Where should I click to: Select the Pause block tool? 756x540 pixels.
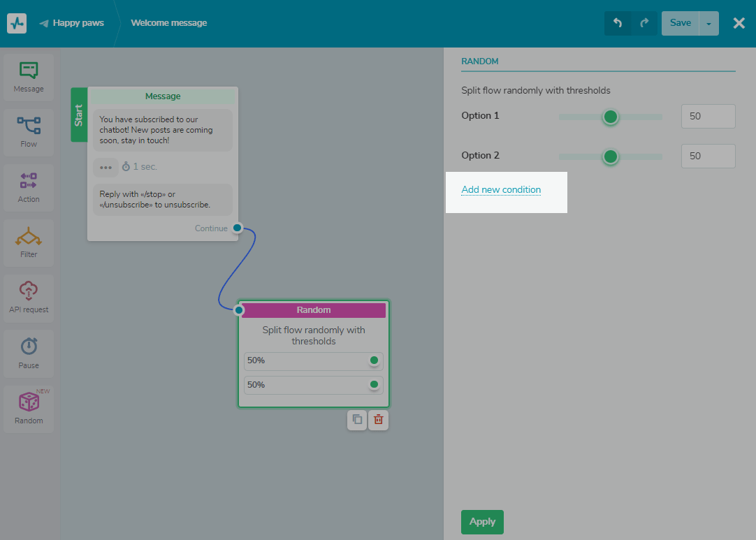click(x=28, y=352)
